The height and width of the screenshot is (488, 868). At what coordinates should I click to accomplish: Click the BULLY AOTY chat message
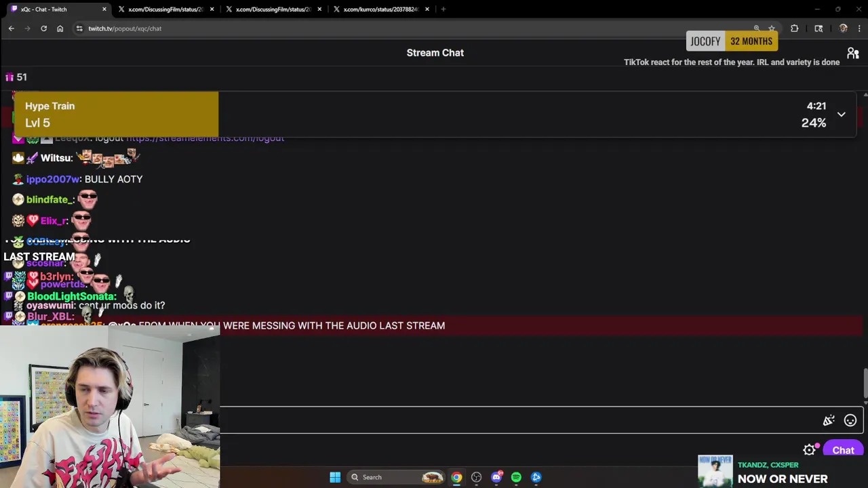113,179
